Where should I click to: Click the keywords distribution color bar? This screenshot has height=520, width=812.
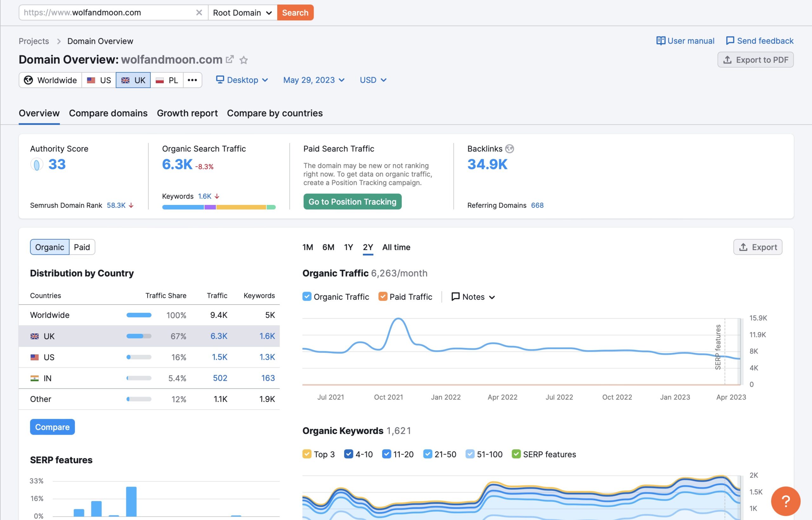[219, 207]
